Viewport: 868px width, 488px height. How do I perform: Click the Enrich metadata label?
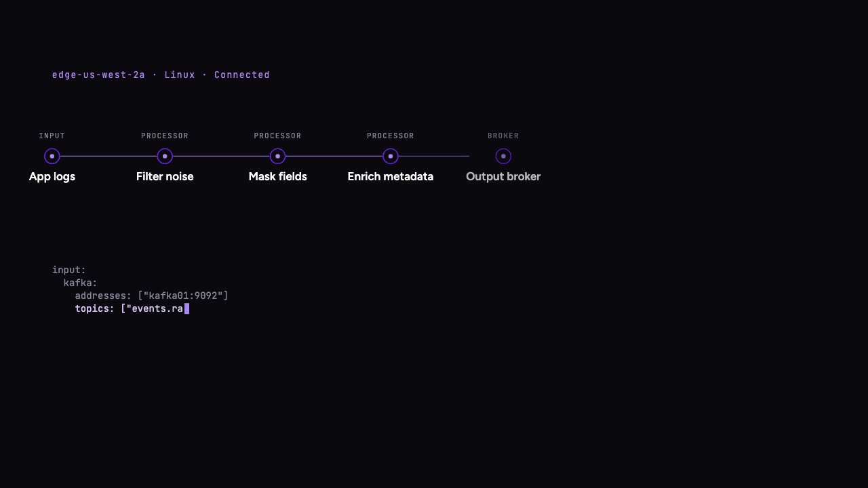point(391,177)
